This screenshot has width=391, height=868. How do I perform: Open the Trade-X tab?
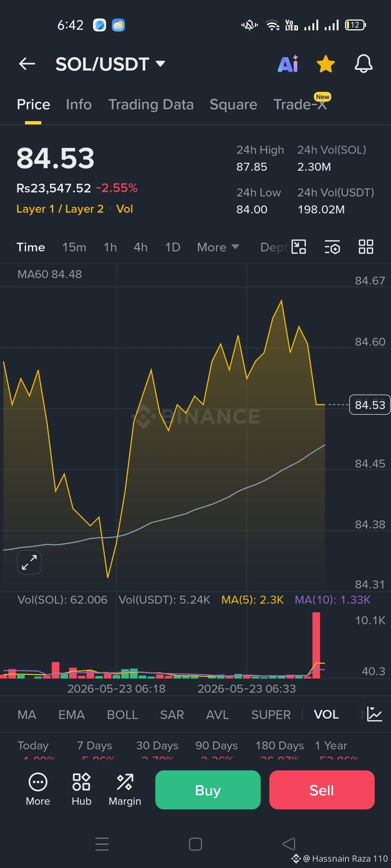300,105
